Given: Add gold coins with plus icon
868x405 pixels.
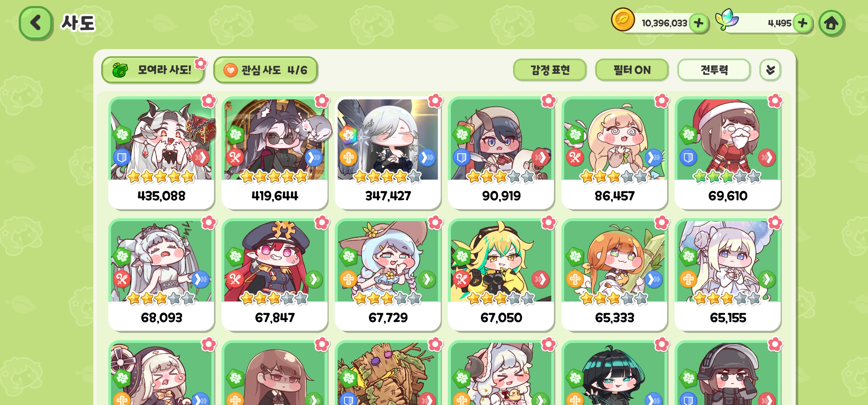Looking at the screenshot, I should pyautogui.click(x=698, y=23).
